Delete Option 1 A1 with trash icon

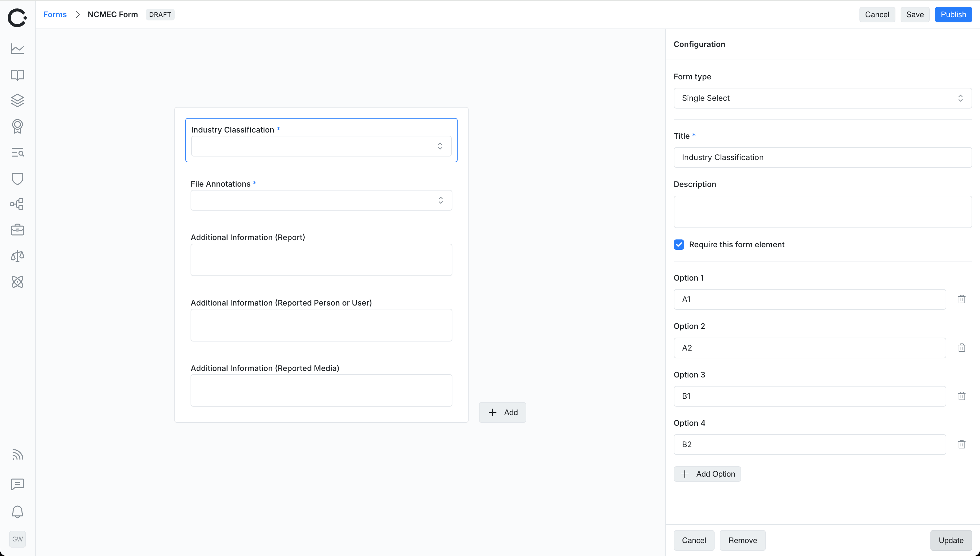tap(962, 299)
